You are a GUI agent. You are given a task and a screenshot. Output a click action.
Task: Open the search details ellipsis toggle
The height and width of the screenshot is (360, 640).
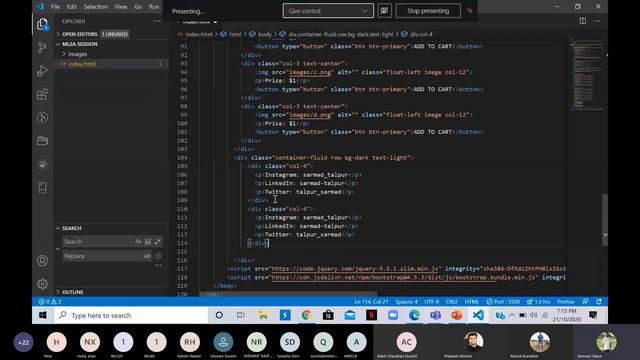coord(159,265)
